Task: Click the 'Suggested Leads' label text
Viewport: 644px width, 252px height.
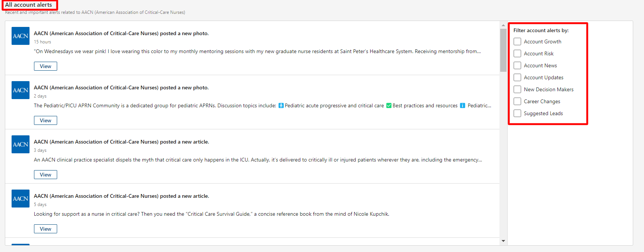Action: point(543,113)
